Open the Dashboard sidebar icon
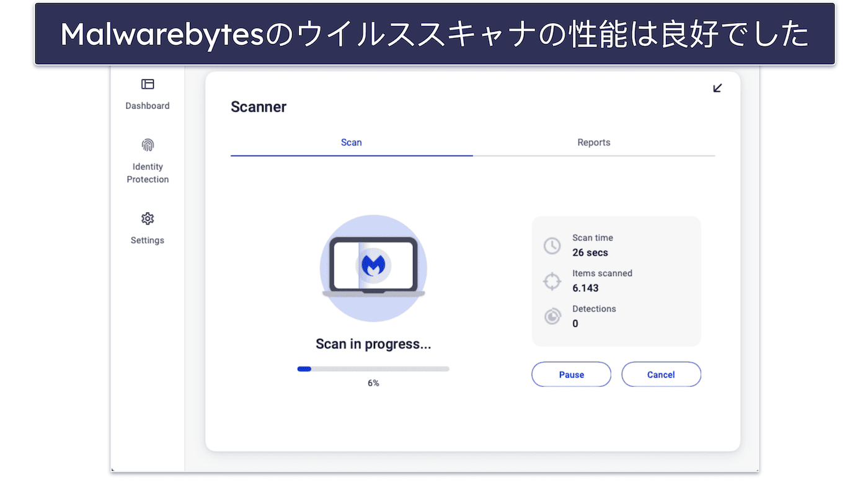 pos(148,84)
